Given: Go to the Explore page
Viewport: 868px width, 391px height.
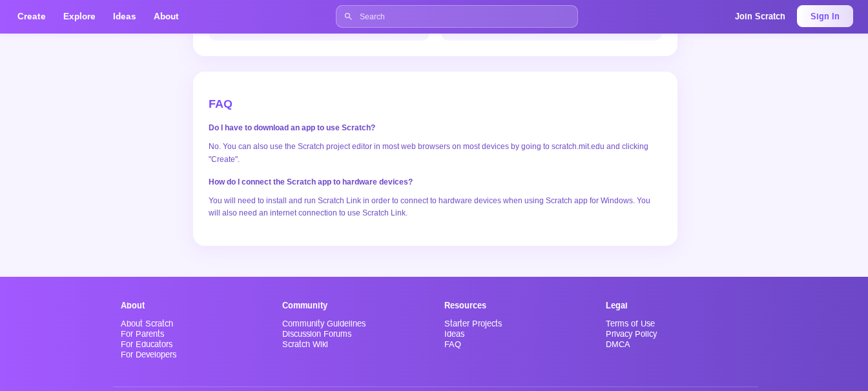Looking at the screenshot, I should click(x=79, y=17).
